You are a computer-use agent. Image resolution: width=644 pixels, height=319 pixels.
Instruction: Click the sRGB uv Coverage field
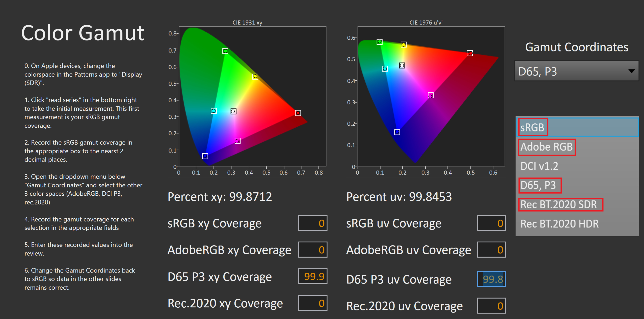point(491,223)
